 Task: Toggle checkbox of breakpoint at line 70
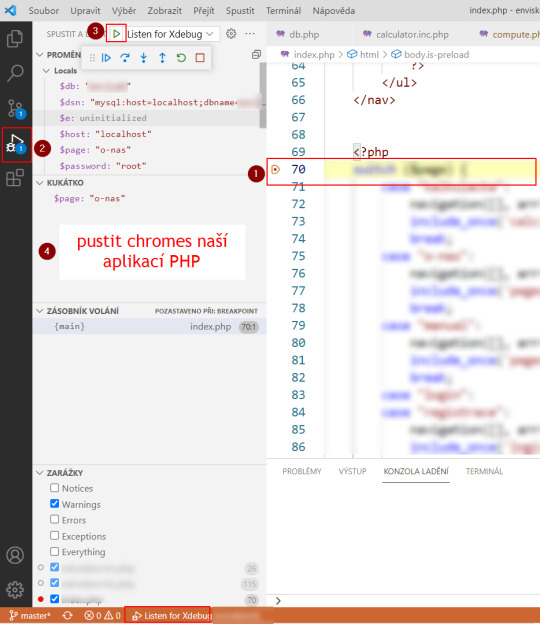tap(55, 599)
